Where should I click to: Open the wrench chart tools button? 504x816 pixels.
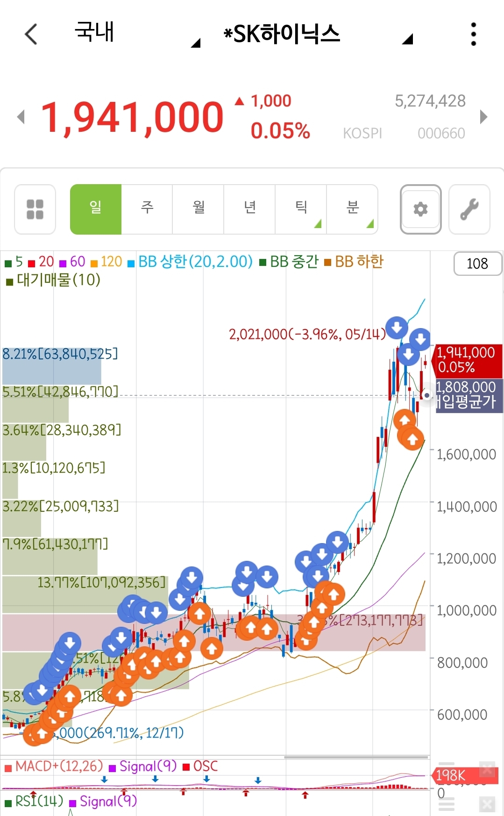[469, 209]
